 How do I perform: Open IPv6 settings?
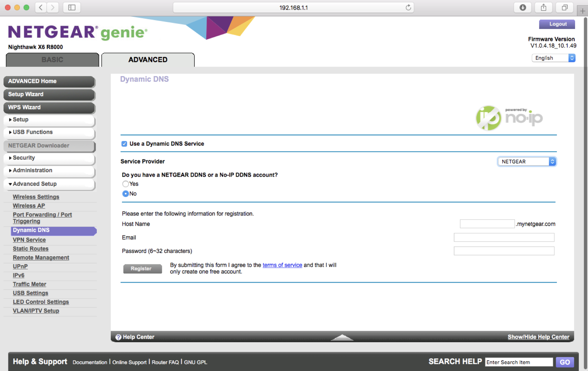click(x=19, y=276)
